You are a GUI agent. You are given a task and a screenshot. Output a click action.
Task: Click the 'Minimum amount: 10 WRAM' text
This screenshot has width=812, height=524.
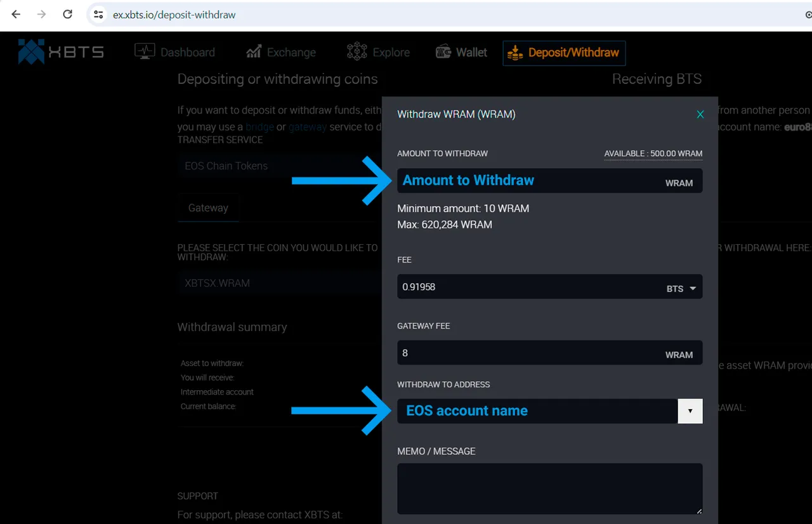(x=463, y=208)
